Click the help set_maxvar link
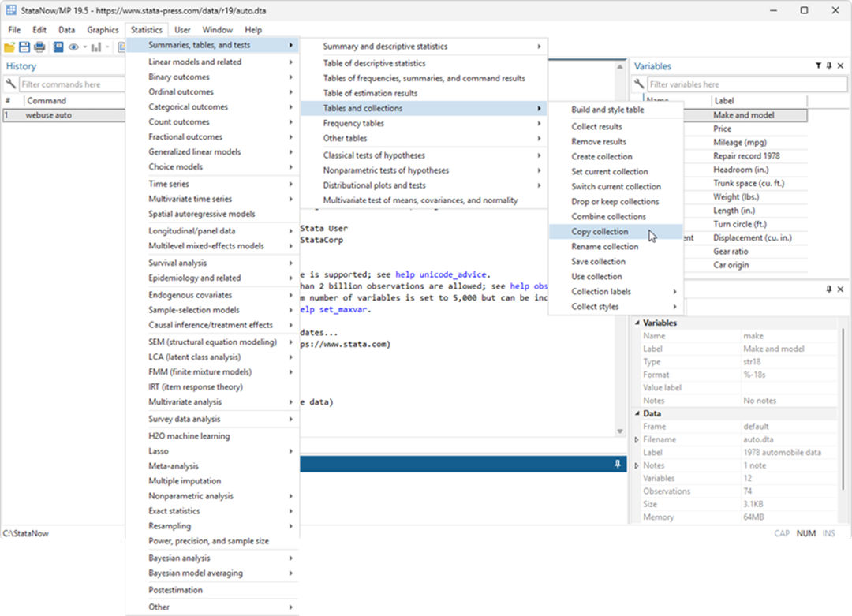Screen dimensions: 852x616 (334, 310)
